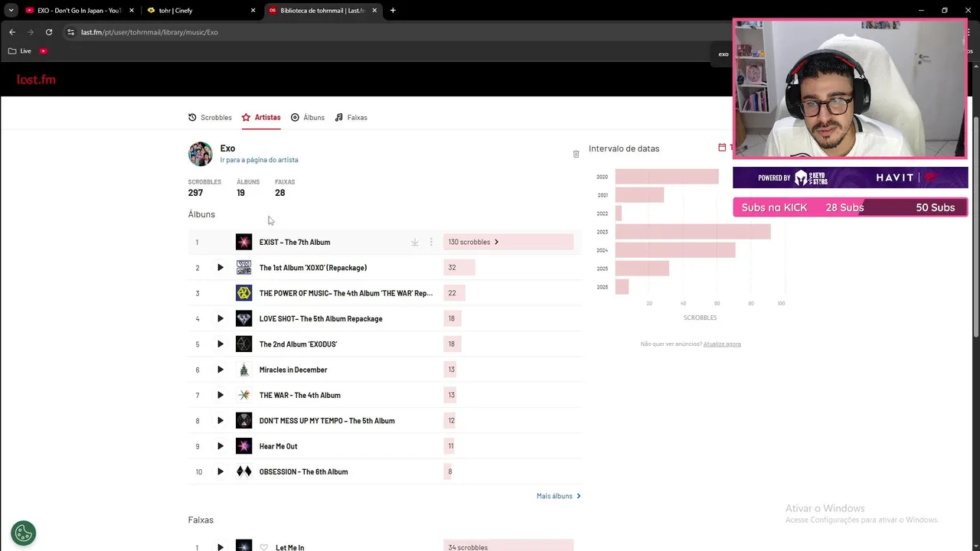Open the Faixas tab
Screen dimensions: 980x551
coord(351,117)
